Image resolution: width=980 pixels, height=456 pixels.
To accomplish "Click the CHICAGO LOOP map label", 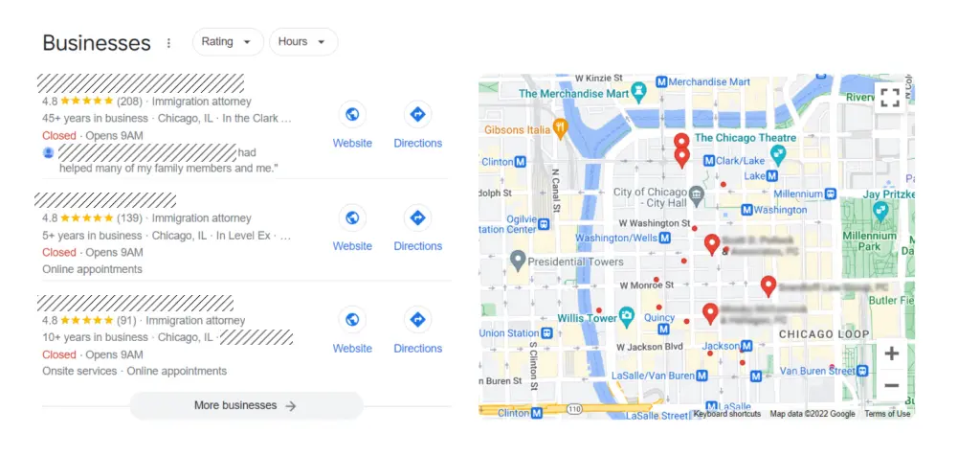I will (x=824, y=334).
